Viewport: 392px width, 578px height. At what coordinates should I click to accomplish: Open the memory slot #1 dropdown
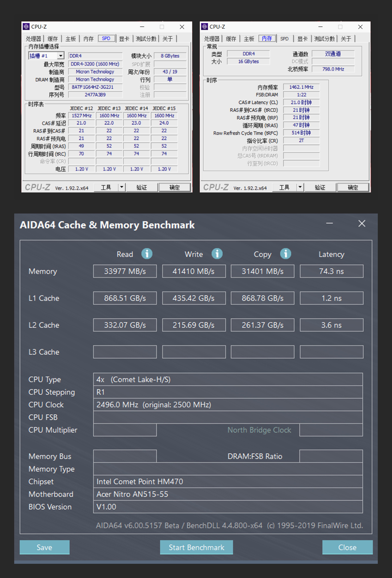coord(61,56)
